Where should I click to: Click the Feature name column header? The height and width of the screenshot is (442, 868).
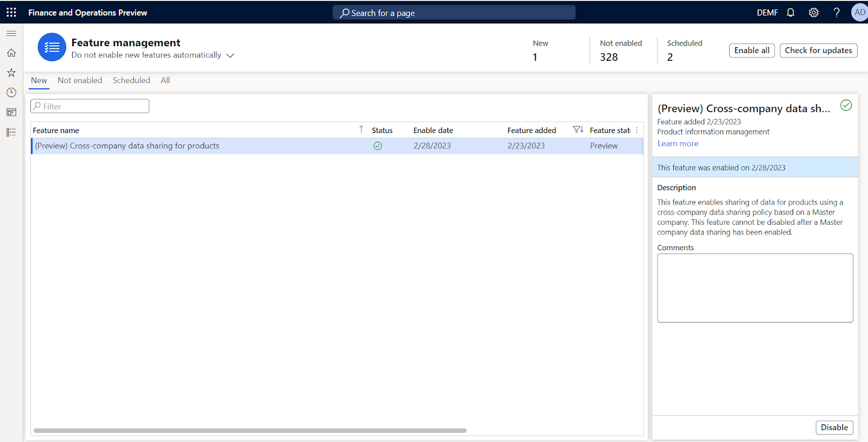point(56,130)
